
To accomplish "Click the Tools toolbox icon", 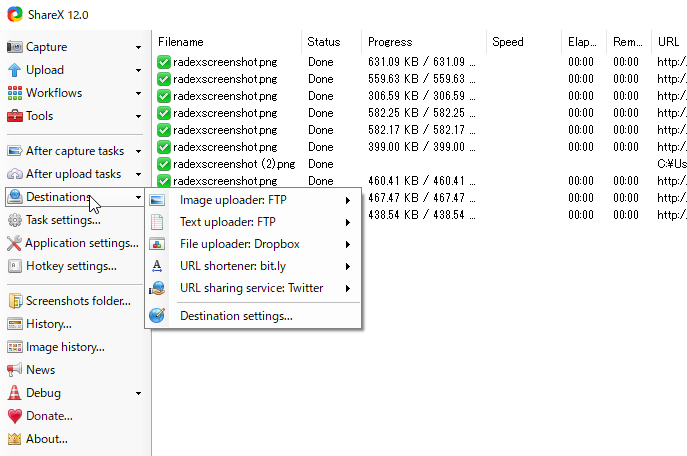I will click(x=14, y=116).
